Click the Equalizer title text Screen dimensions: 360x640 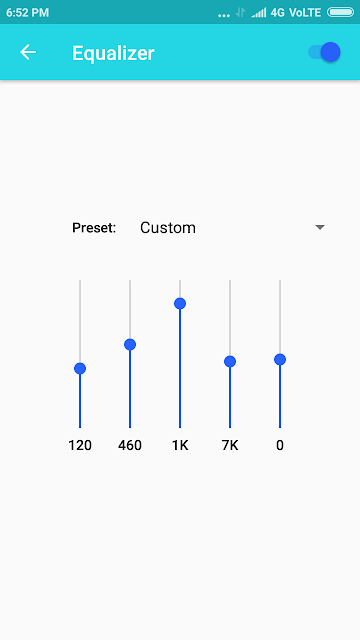113,53
